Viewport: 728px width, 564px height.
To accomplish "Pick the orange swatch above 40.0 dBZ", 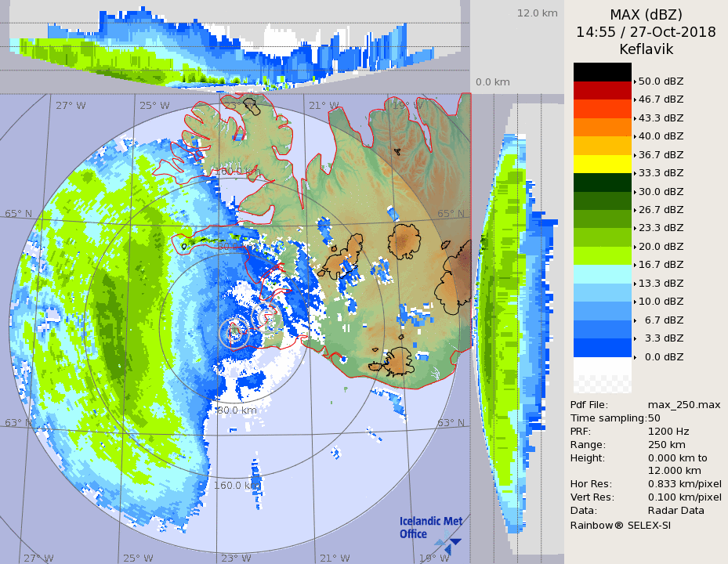I will (x=602, y=127).
